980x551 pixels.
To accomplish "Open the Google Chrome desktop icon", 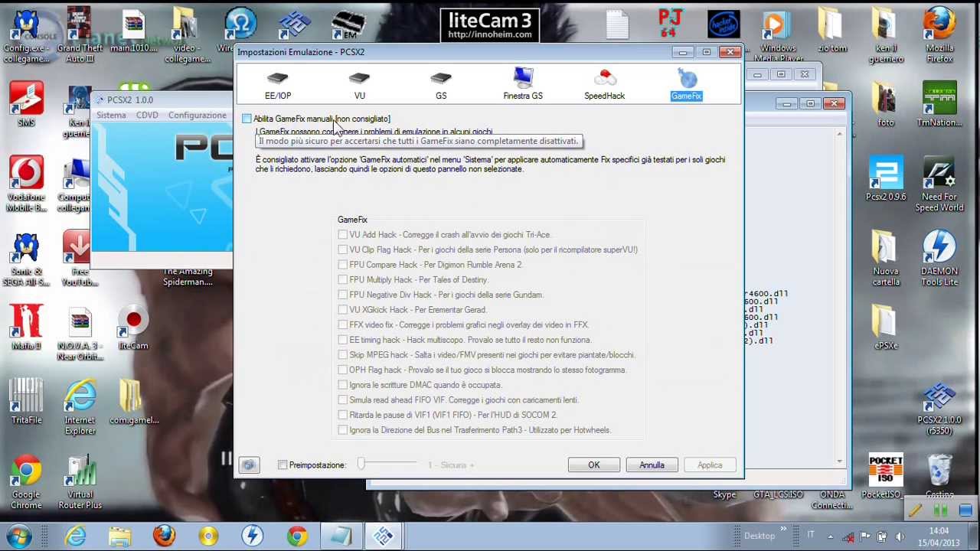I will point(26,482).
